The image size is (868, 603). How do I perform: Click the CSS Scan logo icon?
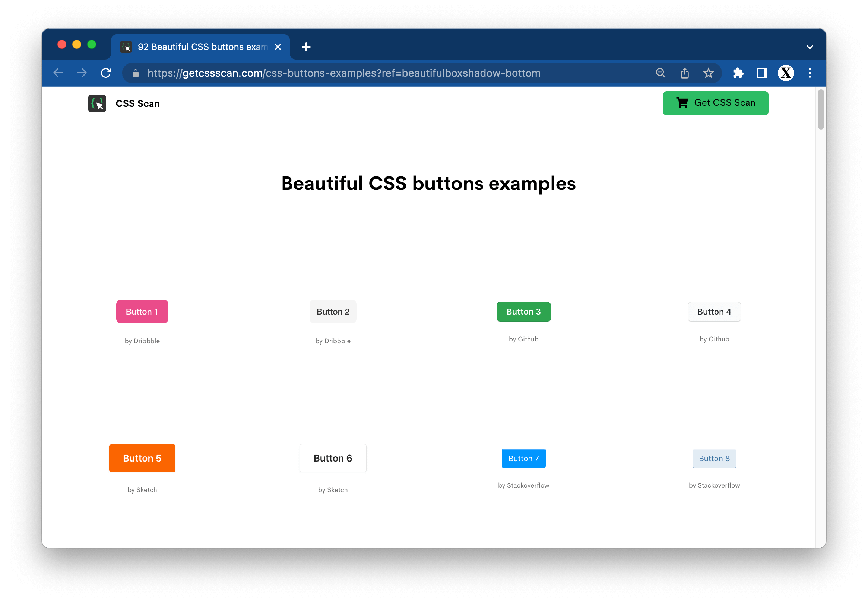click(x=97, y=103)
